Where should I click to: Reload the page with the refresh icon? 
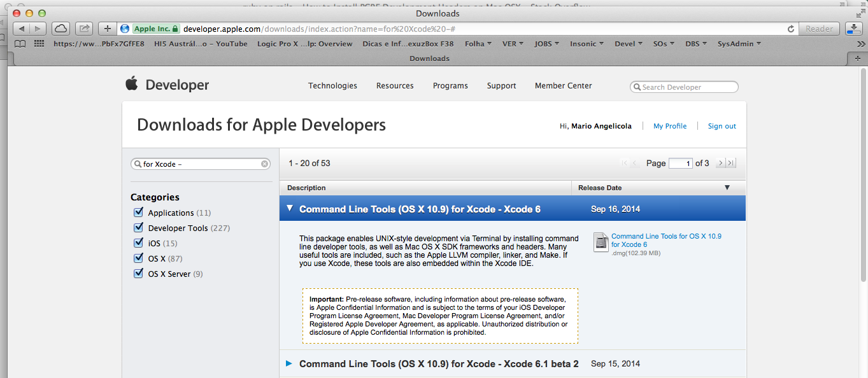[x=791, y=29]
